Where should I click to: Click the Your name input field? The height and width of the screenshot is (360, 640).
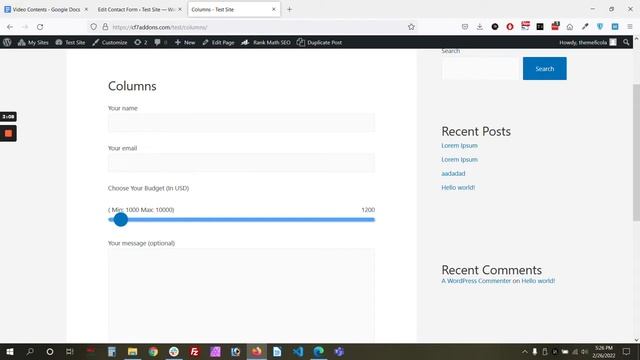(x=241, y=122)
